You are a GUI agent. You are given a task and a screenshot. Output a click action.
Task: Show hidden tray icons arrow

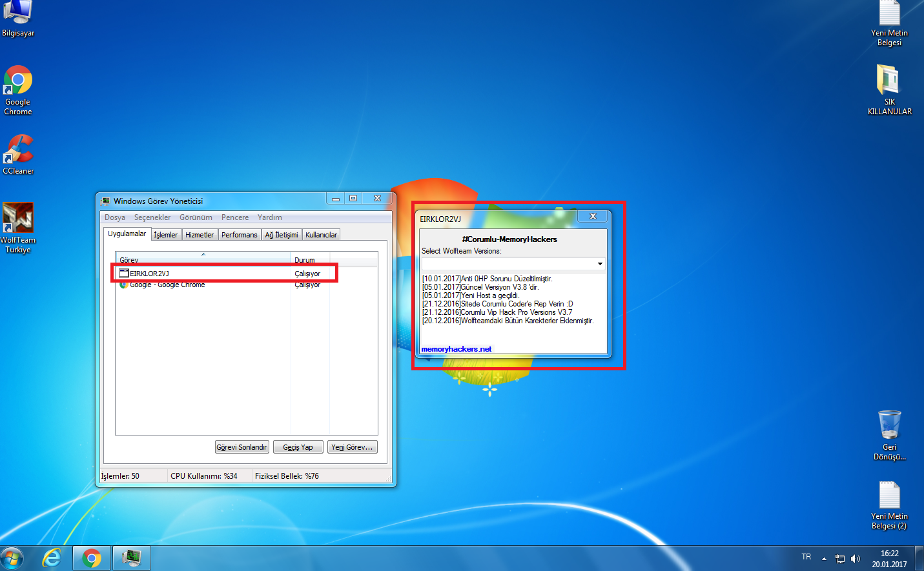(824, 559)
